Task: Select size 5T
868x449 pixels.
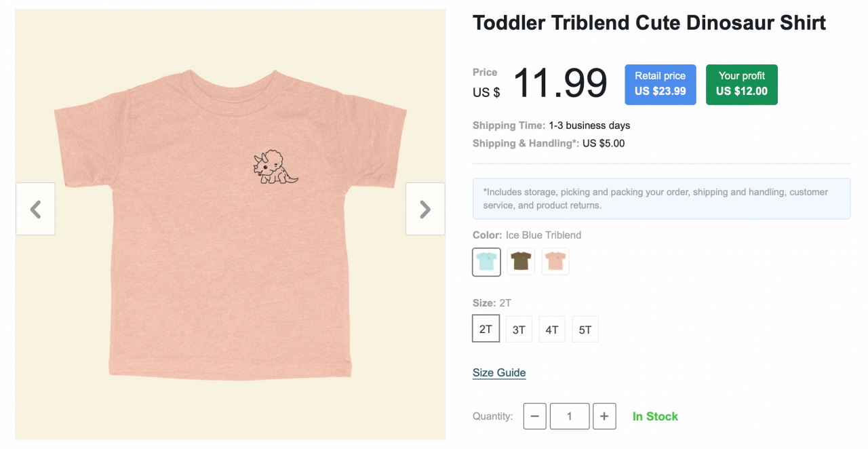Action: coord(585,328)
